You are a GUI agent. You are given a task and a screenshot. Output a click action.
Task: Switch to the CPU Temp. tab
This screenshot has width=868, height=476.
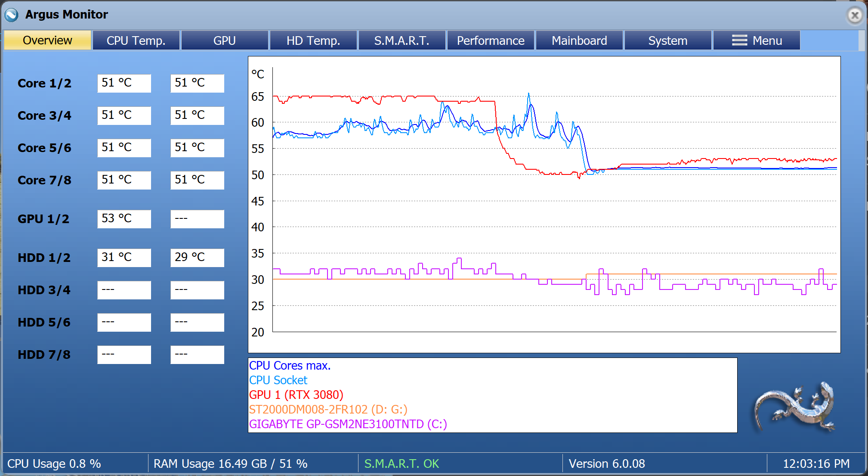tap(136, 40)
